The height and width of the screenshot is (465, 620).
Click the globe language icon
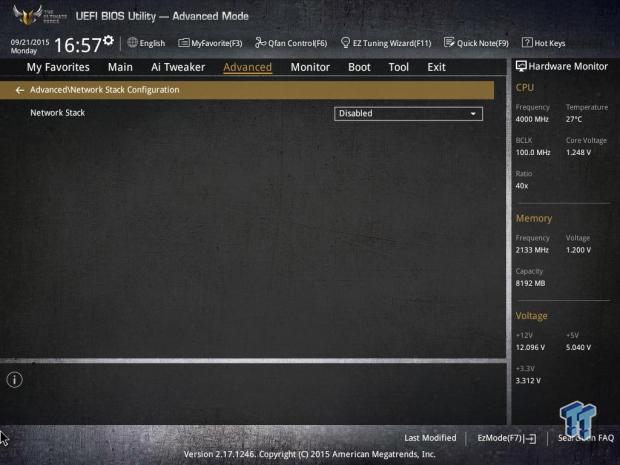(133, 43)
